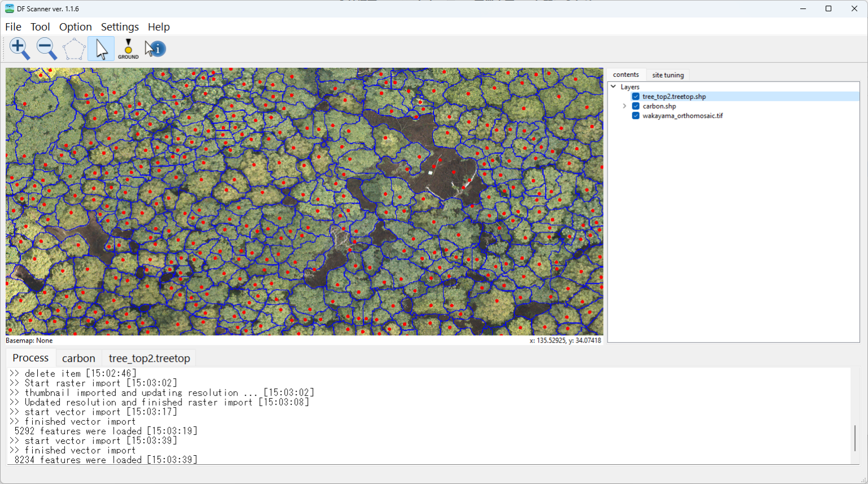The image size is (868, 484).
Task: Open the contents tab
Action: coord(626,74)
